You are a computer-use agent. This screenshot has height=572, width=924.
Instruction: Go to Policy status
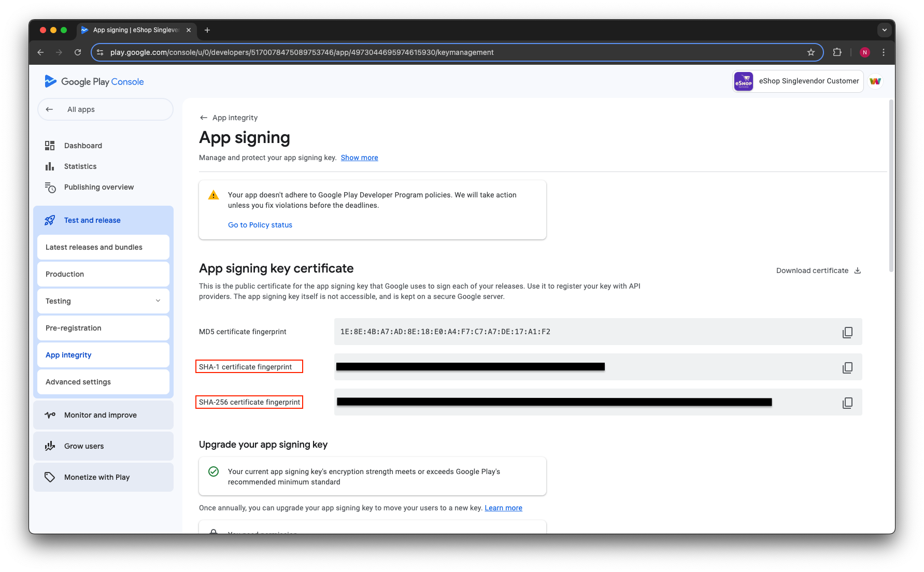pyautogui.click(x=260, y=225)
